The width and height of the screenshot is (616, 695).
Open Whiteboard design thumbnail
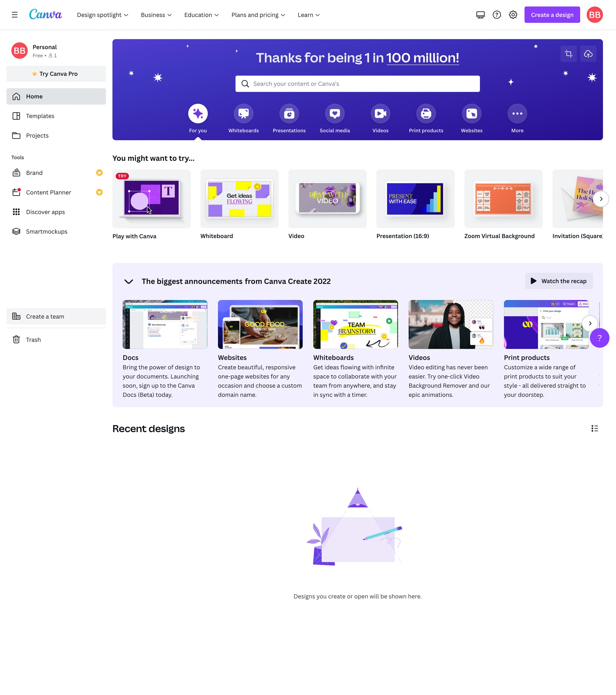coord(239,199)
